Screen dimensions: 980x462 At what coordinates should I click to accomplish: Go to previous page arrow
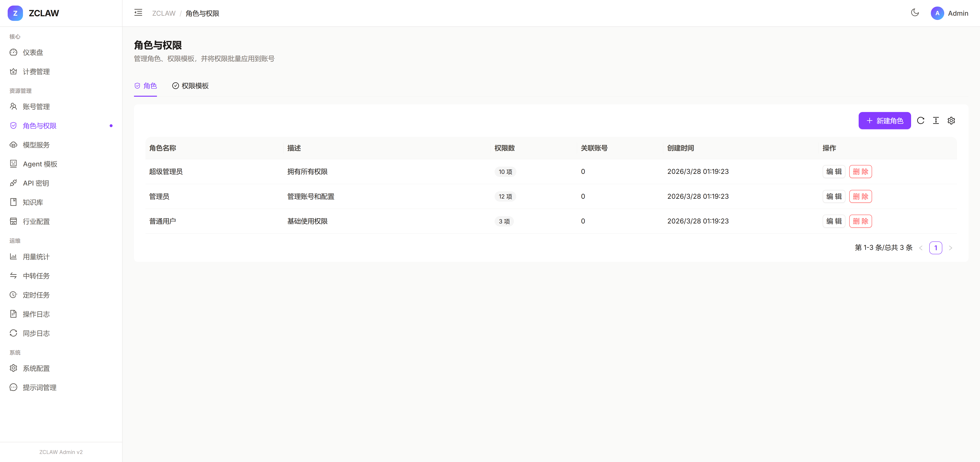[x=921, y=248]
